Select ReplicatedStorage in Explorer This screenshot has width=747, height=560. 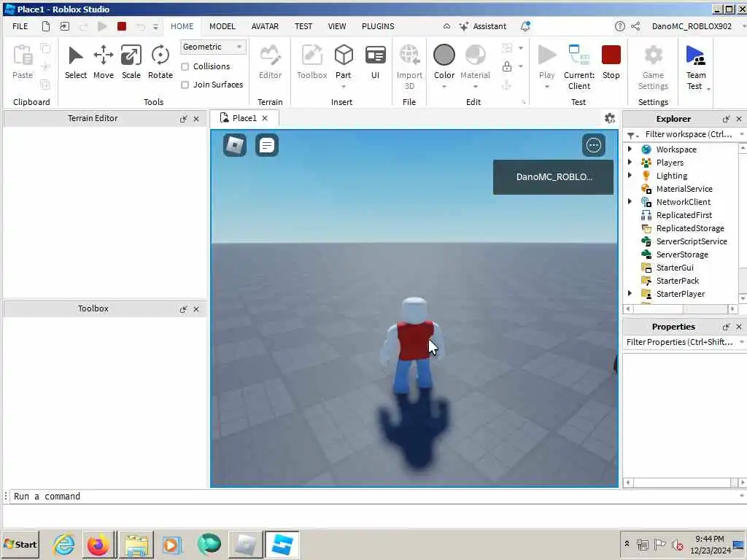(690, 228)
